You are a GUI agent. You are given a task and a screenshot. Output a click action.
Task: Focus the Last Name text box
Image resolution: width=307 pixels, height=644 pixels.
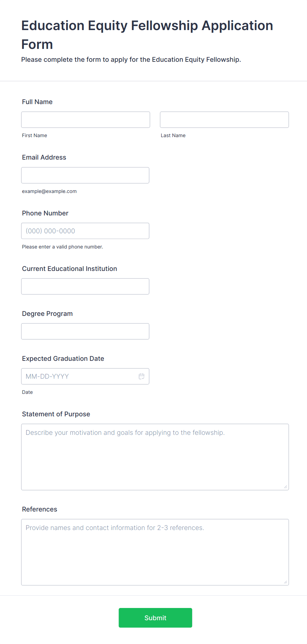click(224, 120)
